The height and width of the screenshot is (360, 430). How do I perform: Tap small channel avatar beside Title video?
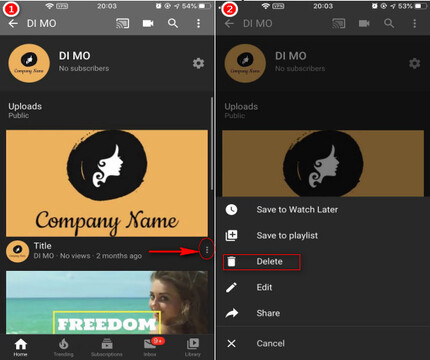click(17, 251)
